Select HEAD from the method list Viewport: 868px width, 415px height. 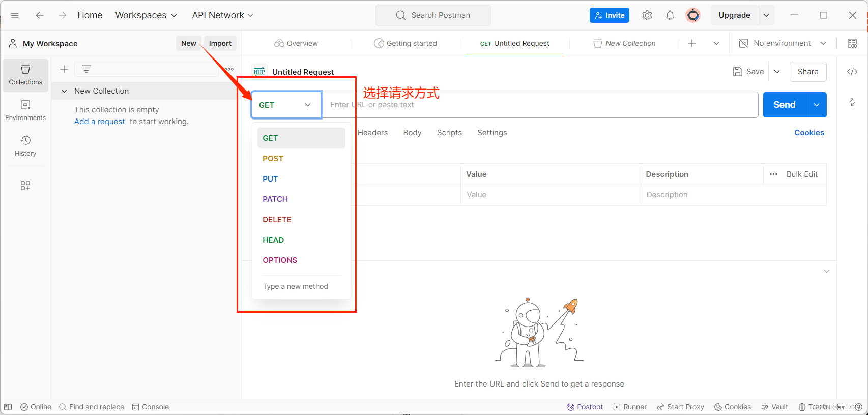coord(301,240)
